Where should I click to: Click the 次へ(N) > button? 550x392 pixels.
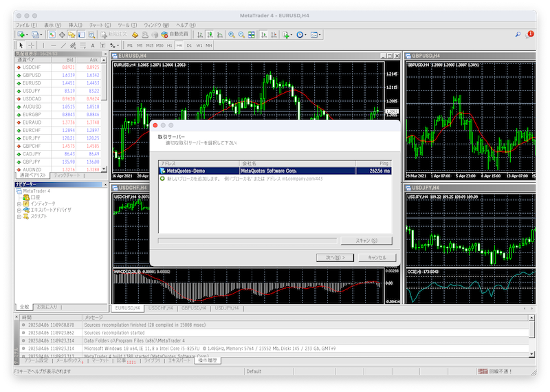[335, 258]
